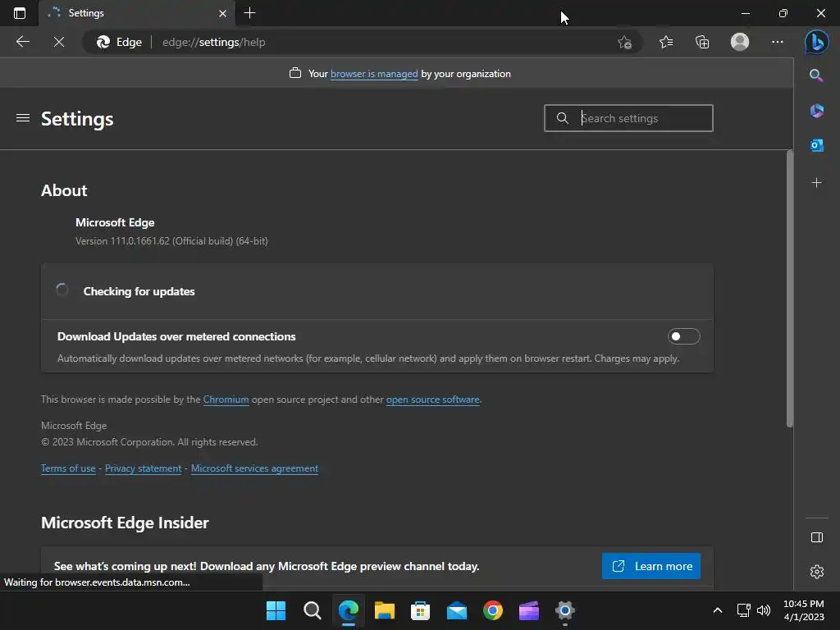
Task: Open Microsoft Store from the taskbar
Action: 421,610
